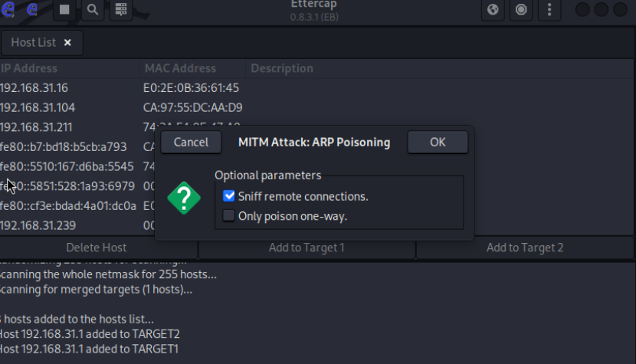This screenshot has width=636, height=364.
Task: Click the green question mark dialog icon
Action: 183,198
